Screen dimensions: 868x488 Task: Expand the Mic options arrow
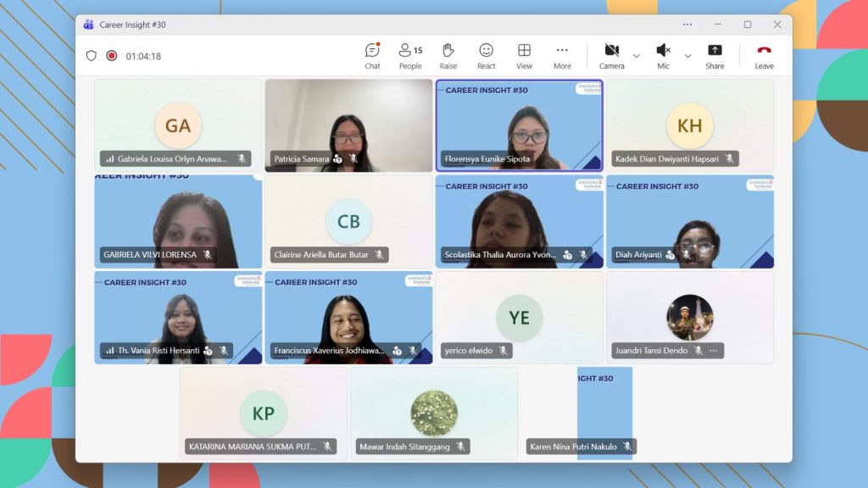(x=687, y=56)
